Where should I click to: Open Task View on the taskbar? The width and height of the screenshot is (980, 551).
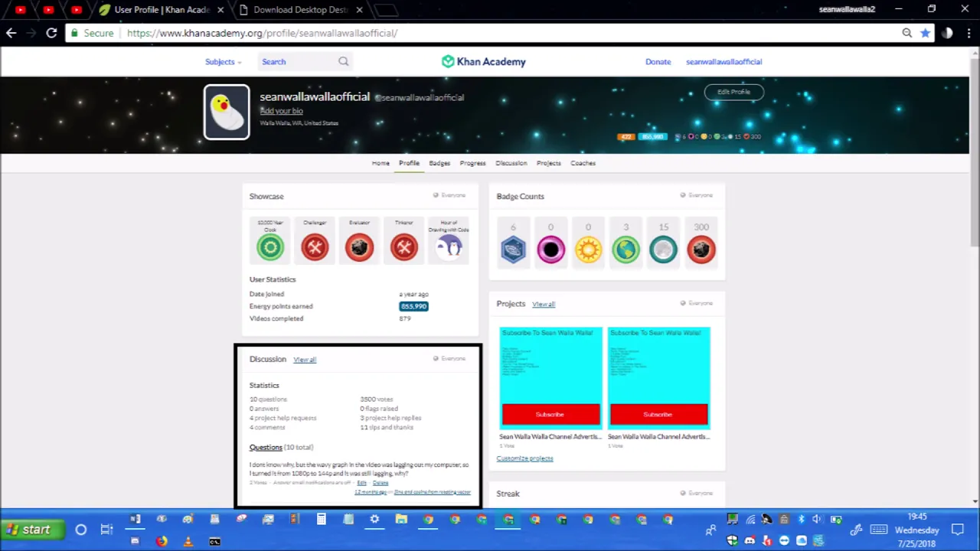click(x=106, y=530)
